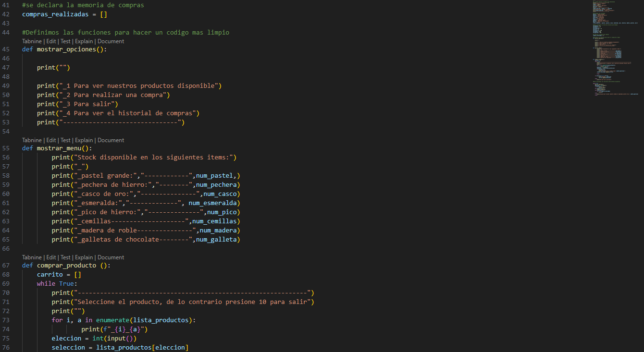Click function name comprar_producto

[x=66, y=265]
